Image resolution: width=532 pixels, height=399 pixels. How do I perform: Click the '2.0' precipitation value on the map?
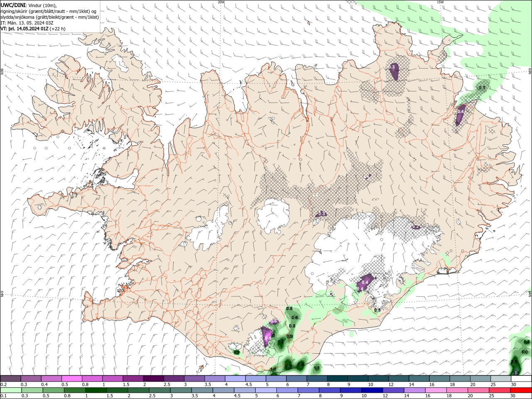point(514,362)
